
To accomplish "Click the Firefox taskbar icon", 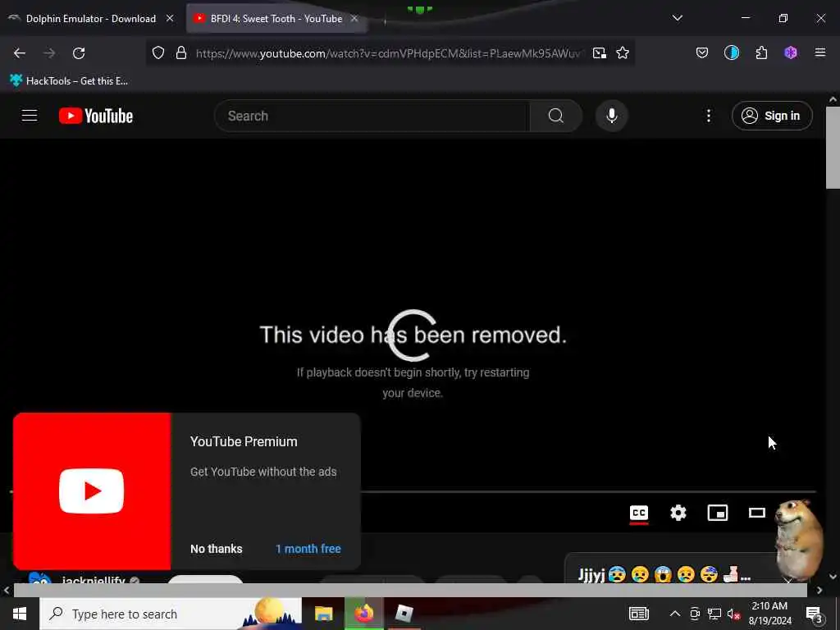I will [363, 614].
